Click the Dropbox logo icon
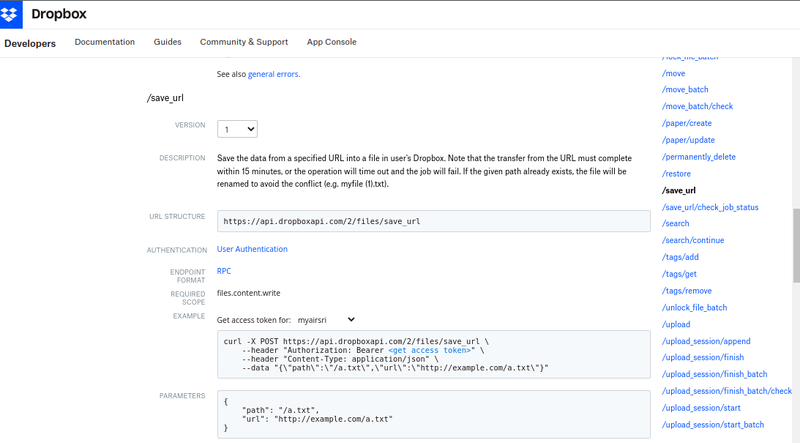This screenshot has width=800, height=443. (x=11, y=14)
